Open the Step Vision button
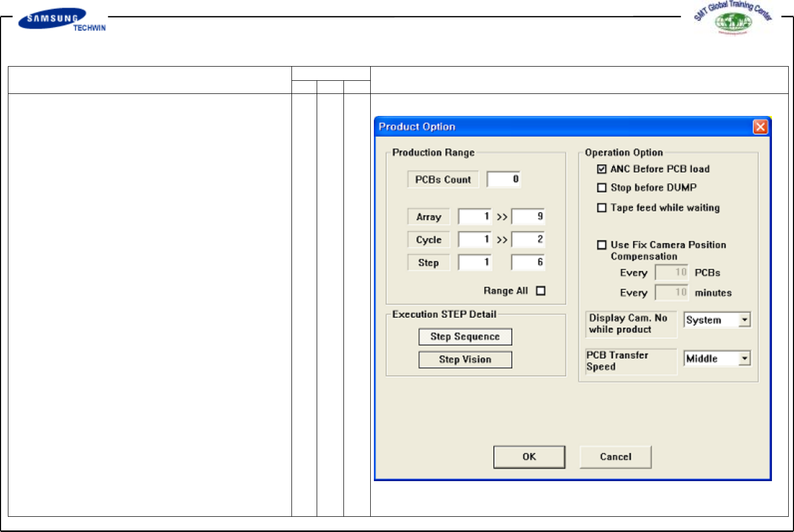 tap(465, 360)
